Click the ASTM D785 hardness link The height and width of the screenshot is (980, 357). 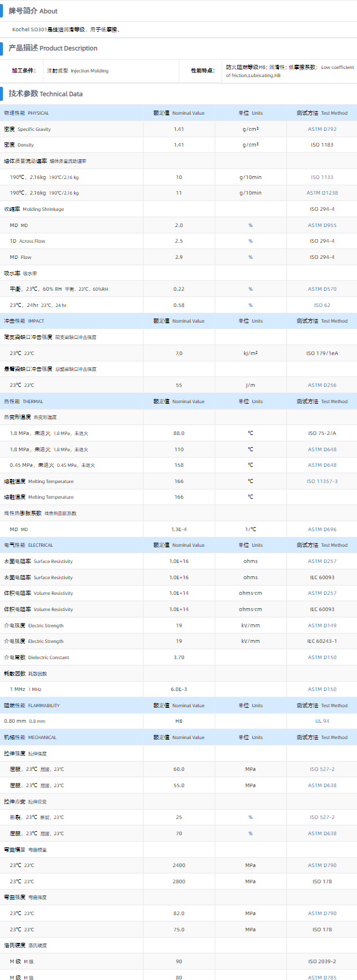[x=322, y=978]
